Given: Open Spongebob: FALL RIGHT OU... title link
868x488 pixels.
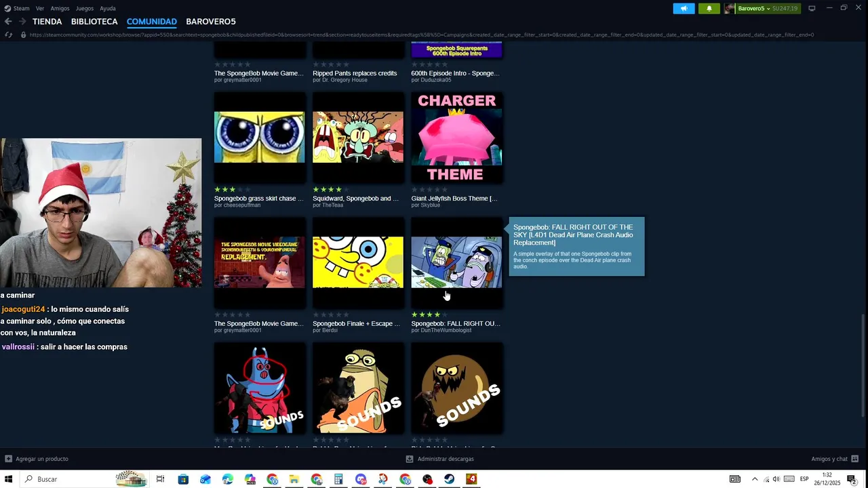Looking at the screenshot, I should 456,323.
